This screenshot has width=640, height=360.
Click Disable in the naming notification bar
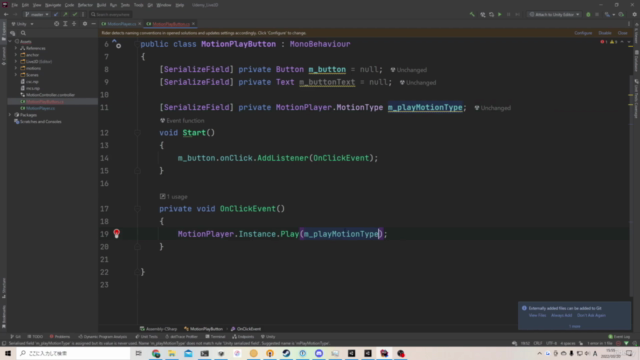coord(605,33)
